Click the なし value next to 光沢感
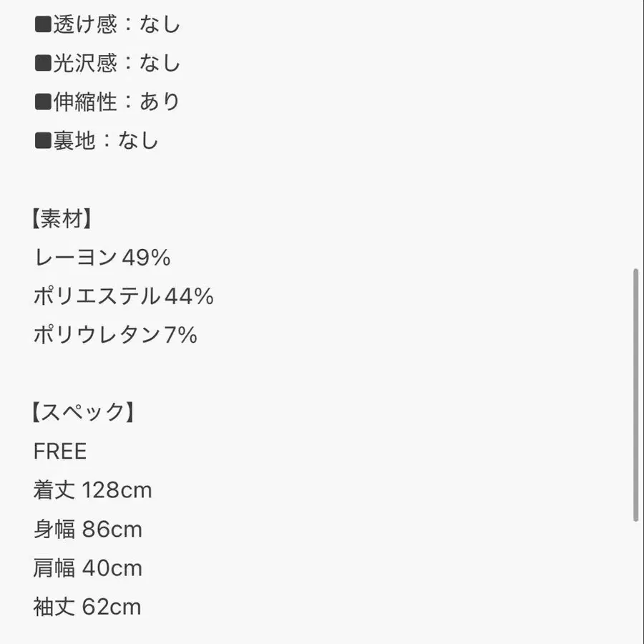 click(160, 64)
